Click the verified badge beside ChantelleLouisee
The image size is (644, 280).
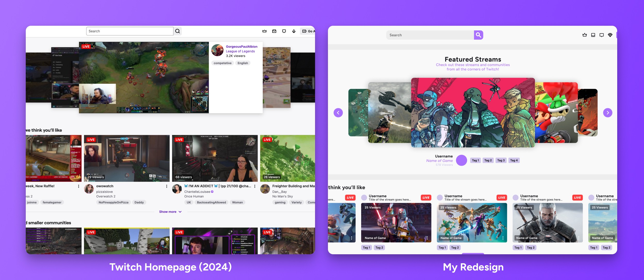tap(212, 192)
